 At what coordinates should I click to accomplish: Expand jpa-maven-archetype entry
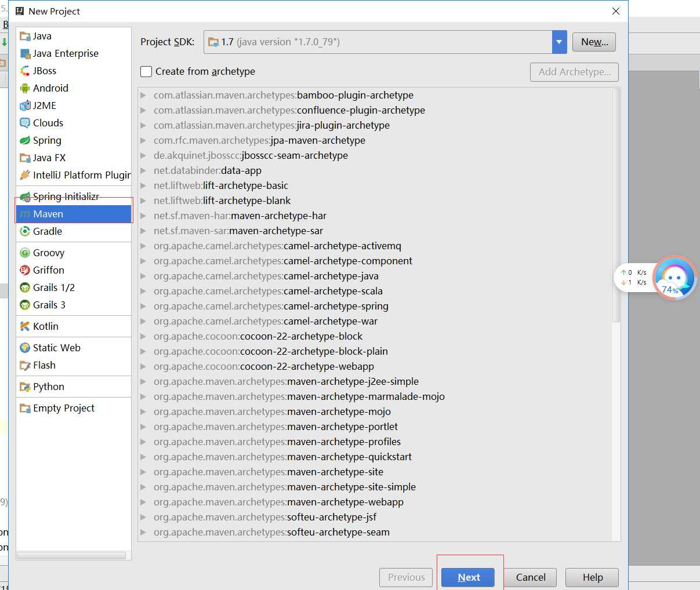143,140
